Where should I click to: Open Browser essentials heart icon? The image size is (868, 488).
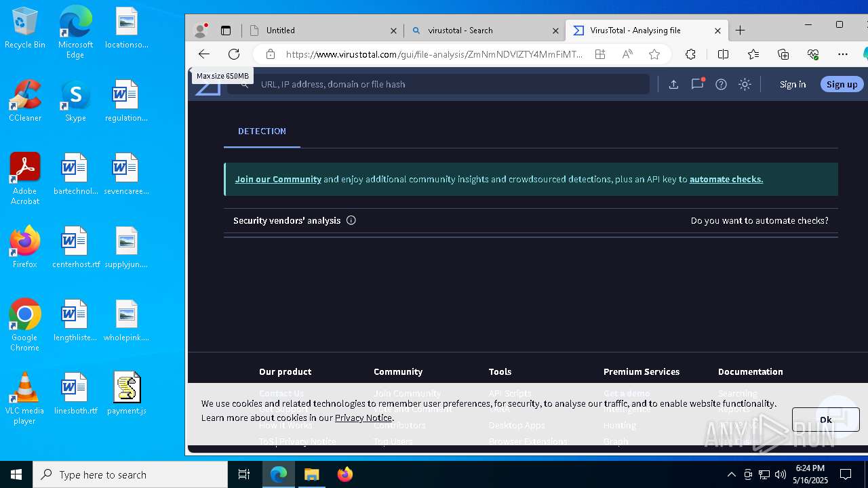[813, 54]
